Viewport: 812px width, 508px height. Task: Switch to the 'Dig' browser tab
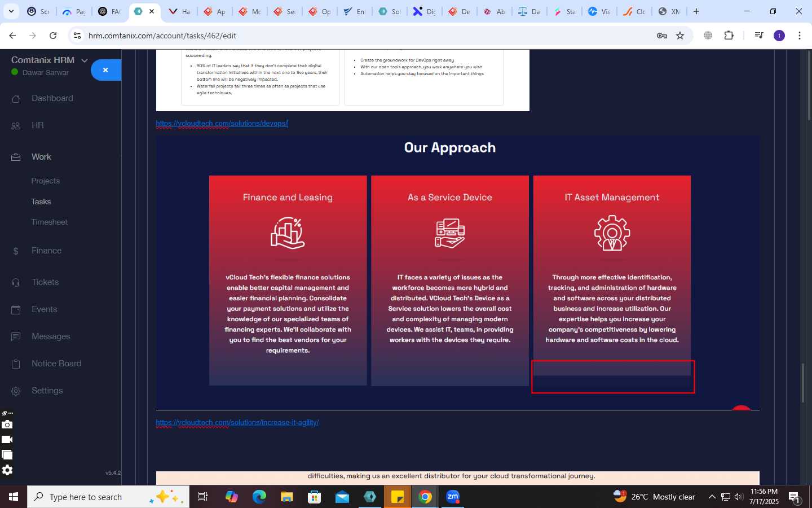coord(425,11)
